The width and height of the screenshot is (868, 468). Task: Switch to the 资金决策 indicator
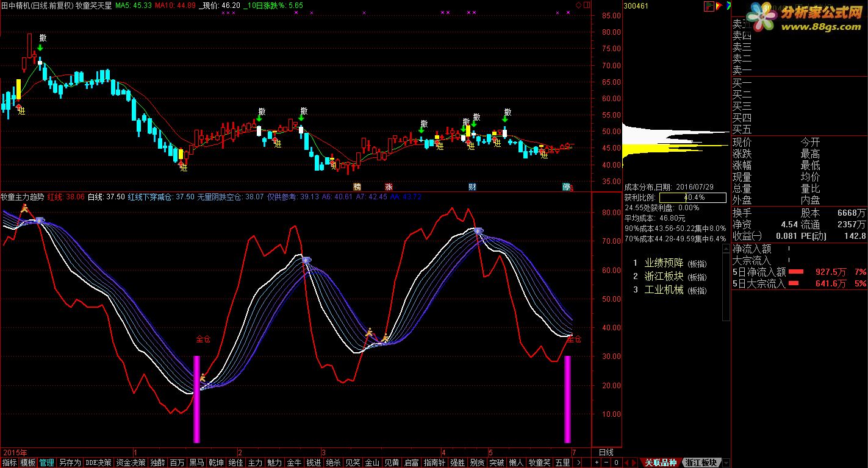(131, 463)
